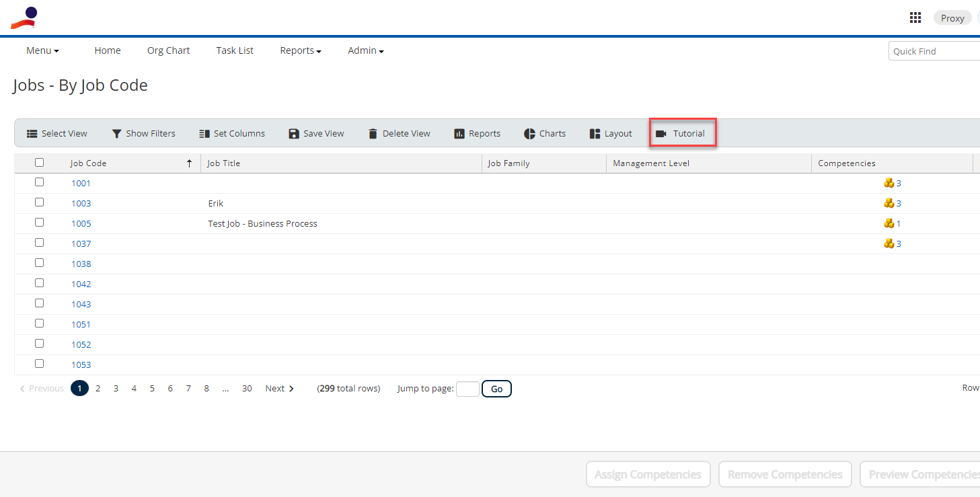Click the Go button
Image resolution: width=980 pixels, height=497 pixels.
496,389
